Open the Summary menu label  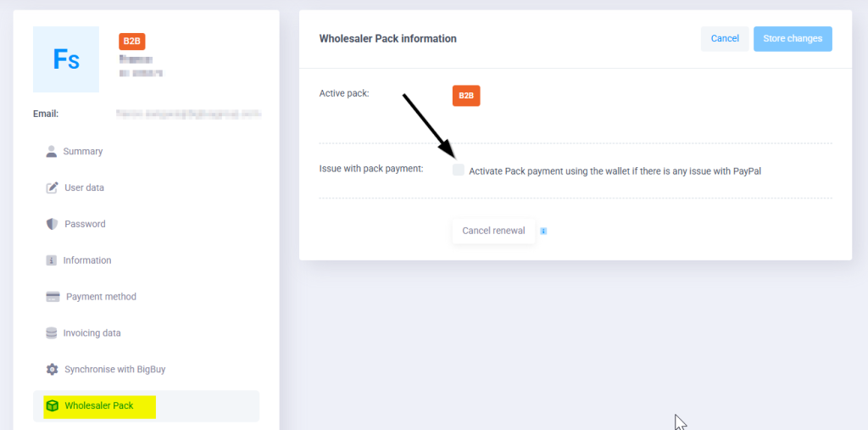click(83, 152)
